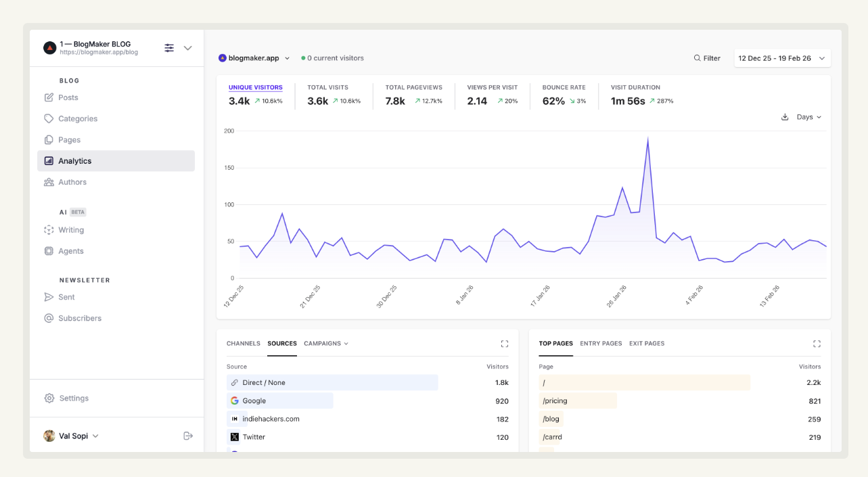Expand the blog switcher chevron
Screen dimensions: 868x477
[188, 48]
